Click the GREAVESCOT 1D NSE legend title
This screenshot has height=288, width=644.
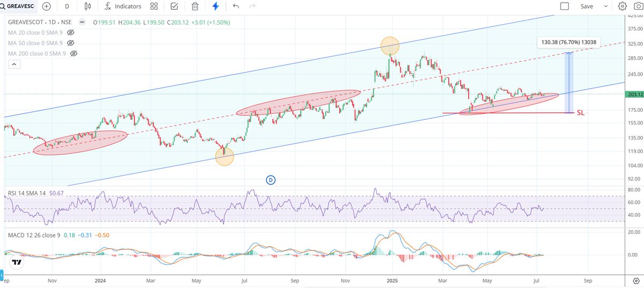[40, 23]
